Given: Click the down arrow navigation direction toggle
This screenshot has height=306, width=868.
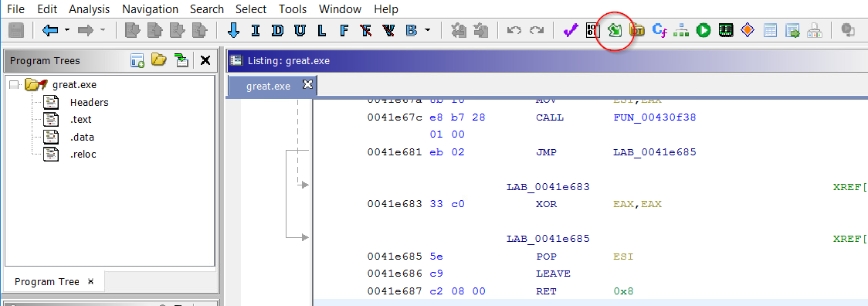Looking at the screenshot, I should coord(234,30).
